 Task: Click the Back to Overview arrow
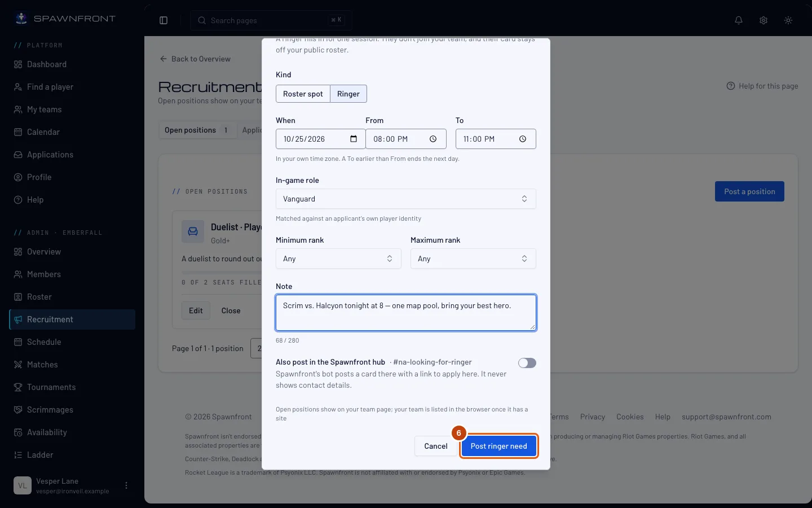point(164,59)
